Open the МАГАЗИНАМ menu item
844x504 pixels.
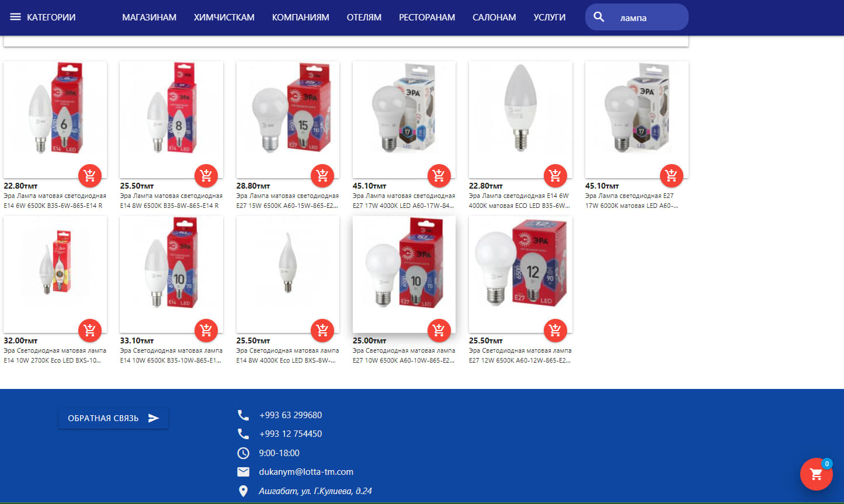[x=149, y=18]
